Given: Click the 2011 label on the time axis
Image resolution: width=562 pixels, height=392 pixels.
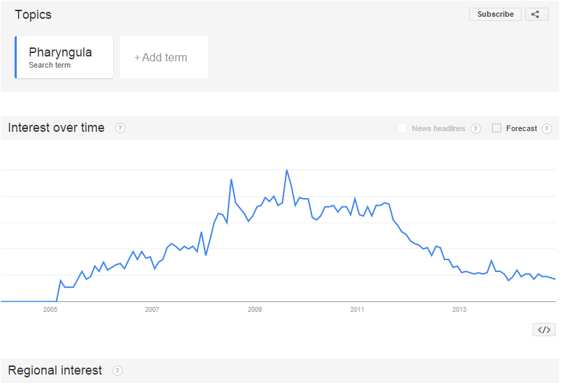Looking at the screenshot, I should (x=357, y=309).
